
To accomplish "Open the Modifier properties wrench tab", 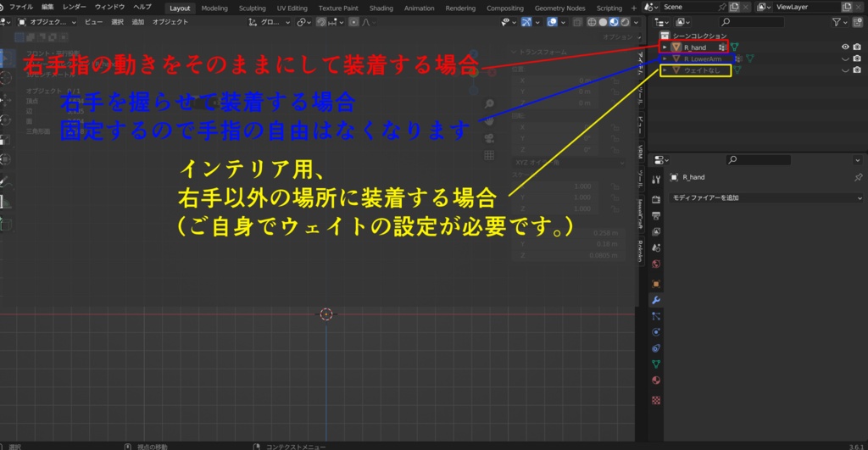I will point(656,300).
